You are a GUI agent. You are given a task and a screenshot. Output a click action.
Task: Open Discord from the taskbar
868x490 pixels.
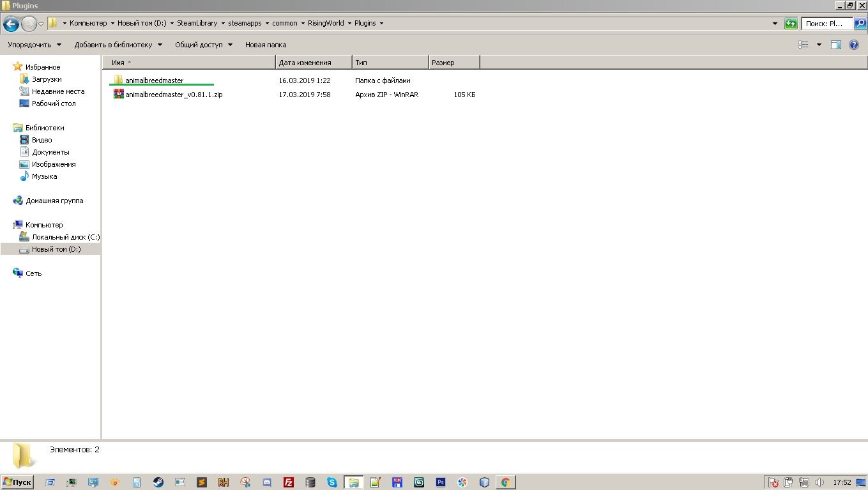pos(267,482)
